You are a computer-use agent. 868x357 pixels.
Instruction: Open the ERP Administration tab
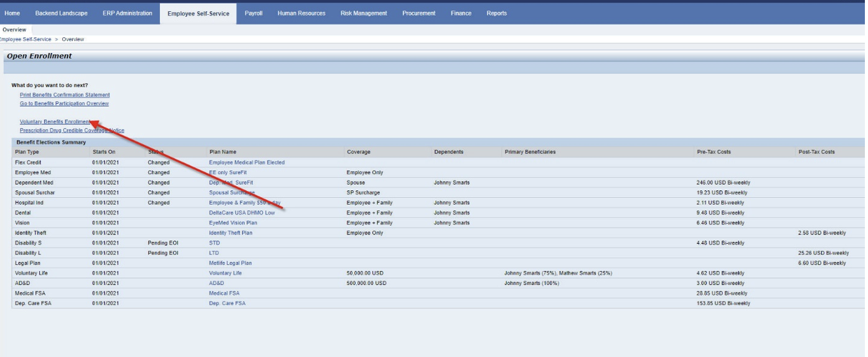coord(127,14)
